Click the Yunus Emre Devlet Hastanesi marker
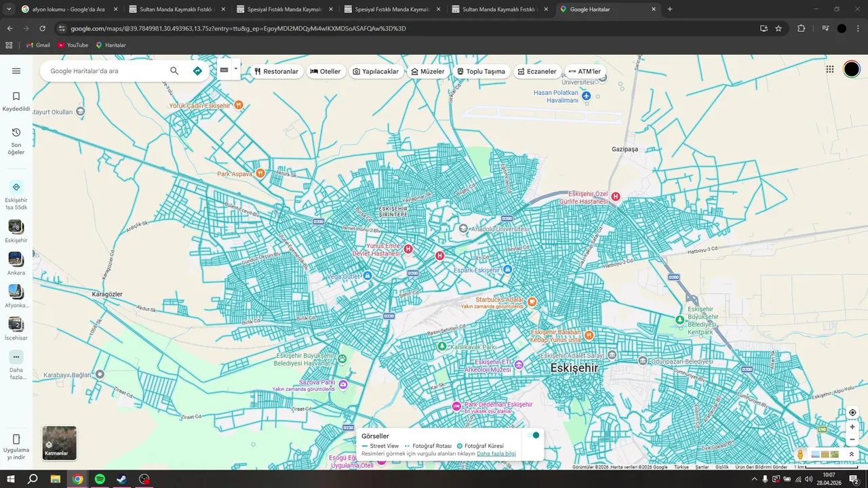The height and width of the screenshot is (488, 868). [408, 249]
